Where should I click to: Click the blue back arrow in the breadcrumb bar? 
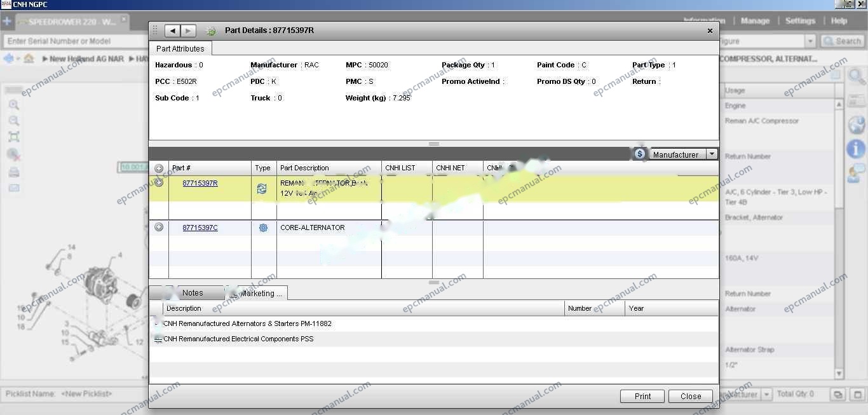pyautogui.click(x=9, y=58)
